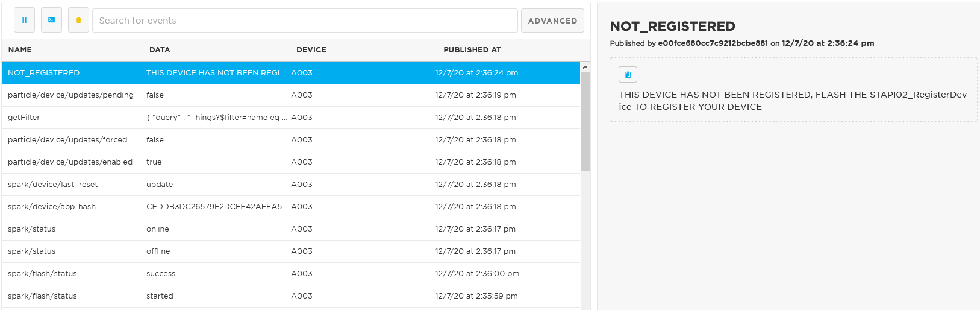
Task: Select the spark/flash/status started event
Action: click(291, 296)
